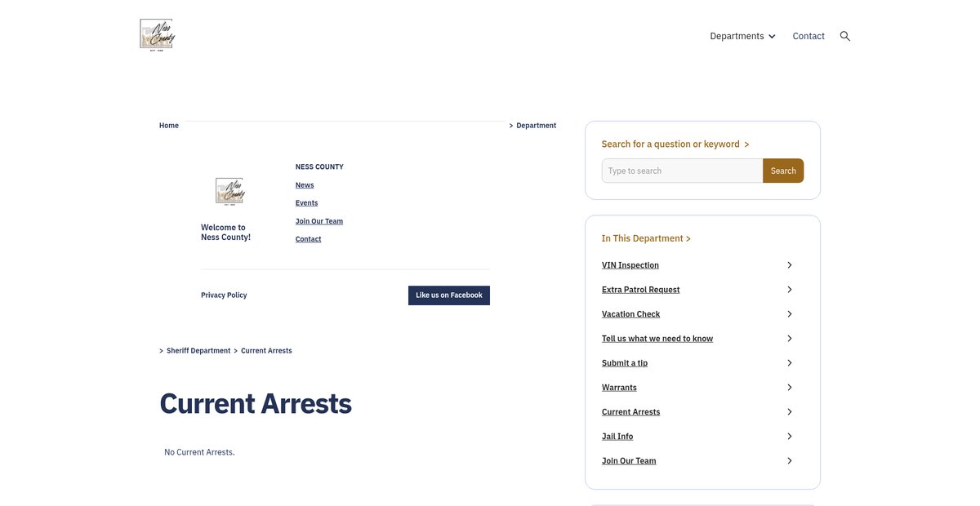Image resolution: width=980 pixels, height=506 pixels.
Task: Click the chevron arrow beside Submit a tip
Action: coord(790,363)
